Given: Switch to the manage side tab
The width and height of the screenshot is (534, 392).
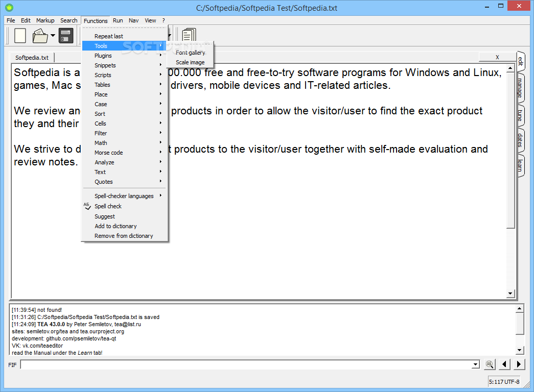Looking at the screenshot, I should (520, 87).
